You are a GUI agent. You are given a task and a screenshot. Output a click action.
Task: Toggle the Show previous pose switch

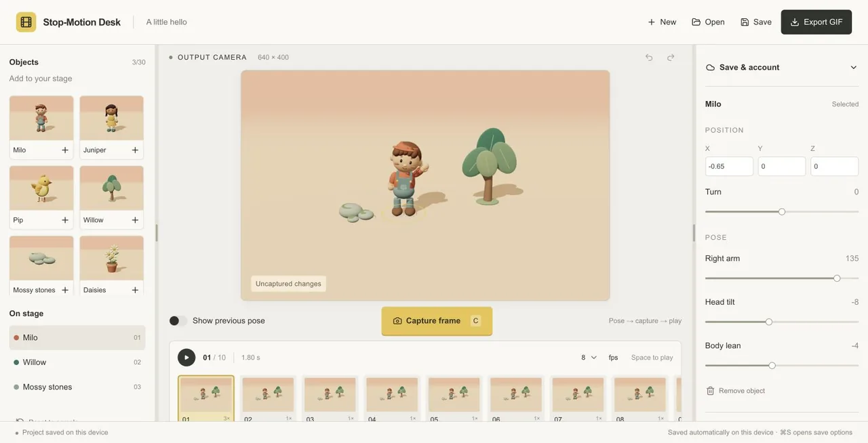click(x=178, y=321)
